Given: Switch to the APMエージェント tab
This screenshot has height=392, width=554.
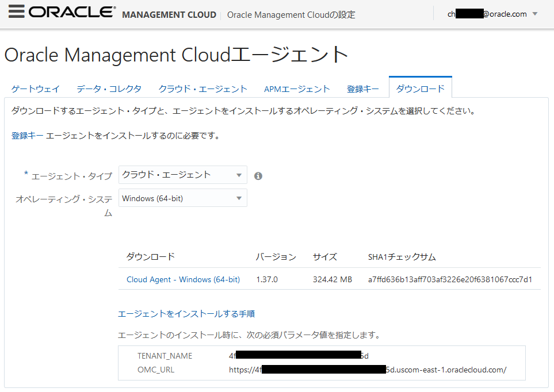Looking at the screenshot, I should point(297,89).
